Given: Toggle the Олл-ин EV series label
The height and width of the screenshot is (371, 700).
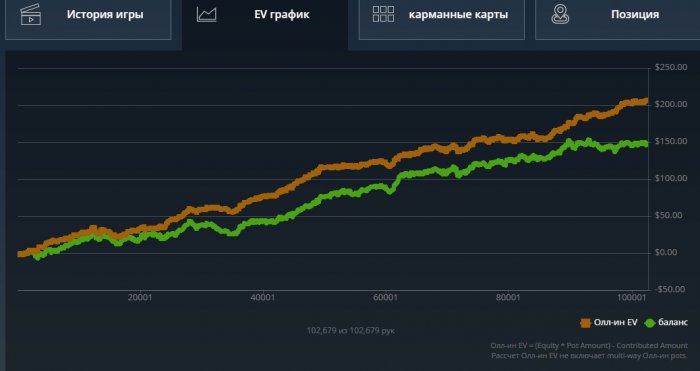Looking at the screenshot, I should tap(616, 323).
